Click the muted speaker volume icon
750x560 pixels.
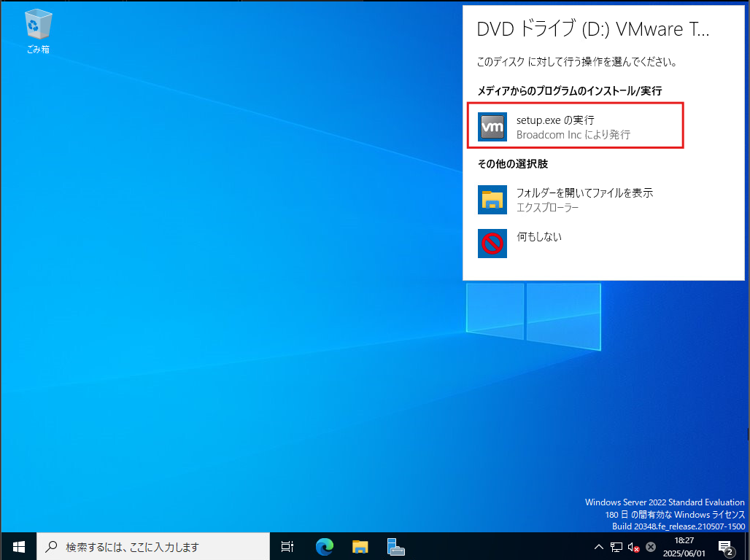(634, 547)
